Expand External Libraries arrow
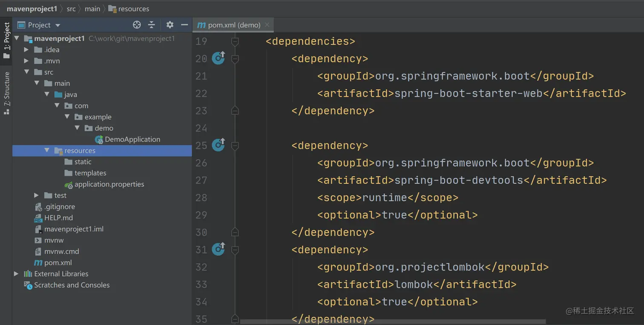Image resolution: width=644 pixels, height=325 pixels. tap(16, 274)
